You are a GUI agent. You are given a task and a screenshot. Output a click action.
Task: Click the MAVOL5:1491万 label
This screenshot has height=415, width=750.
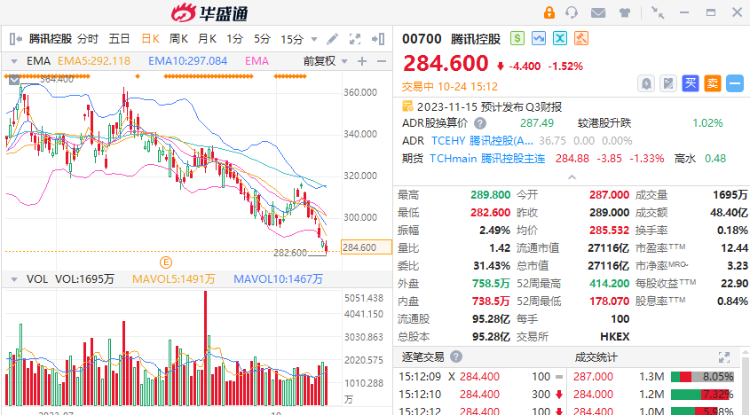174,279
